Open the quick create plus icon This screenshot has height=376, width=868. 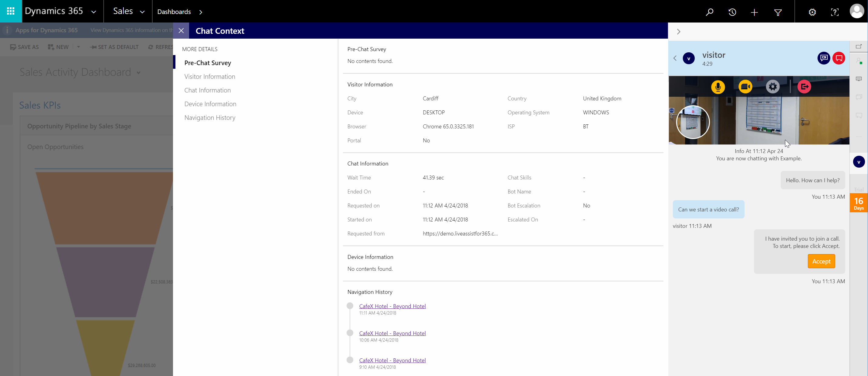[x=754, y=12]
